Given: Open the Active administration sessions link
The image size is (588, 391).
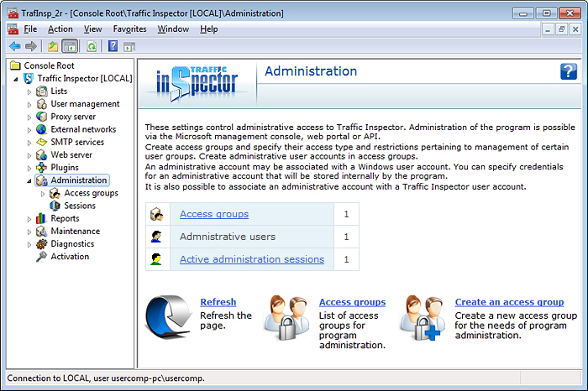Looking at the screenshot, I should click(x=252, y=259).
